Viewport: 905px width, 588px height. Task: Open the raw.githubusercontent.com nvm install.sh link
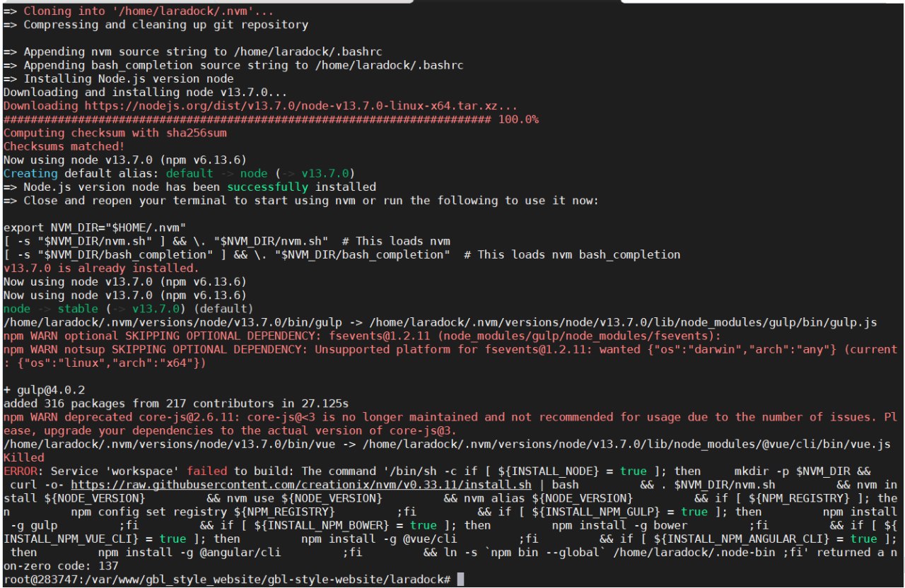pyautogui.click(x=300, y=485)
